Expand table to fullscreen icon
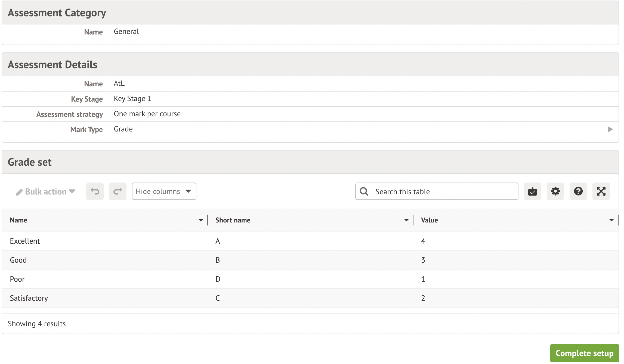 pos(601,192)
